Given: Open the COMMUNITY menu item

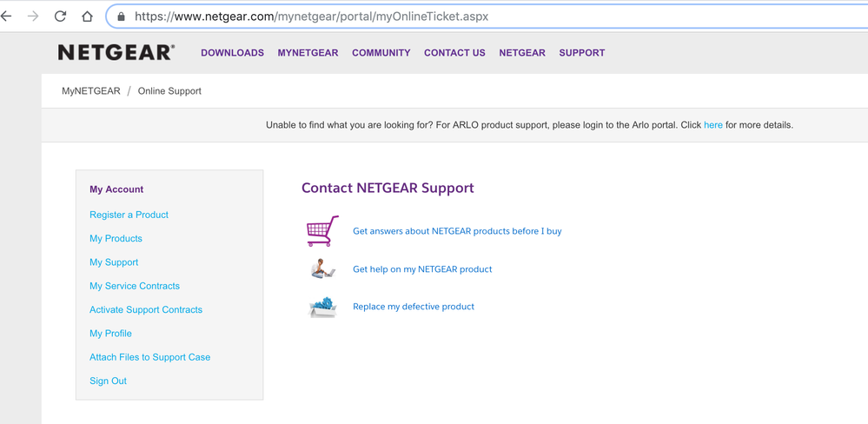Looking at the screenshot, I should click(381, 53).
